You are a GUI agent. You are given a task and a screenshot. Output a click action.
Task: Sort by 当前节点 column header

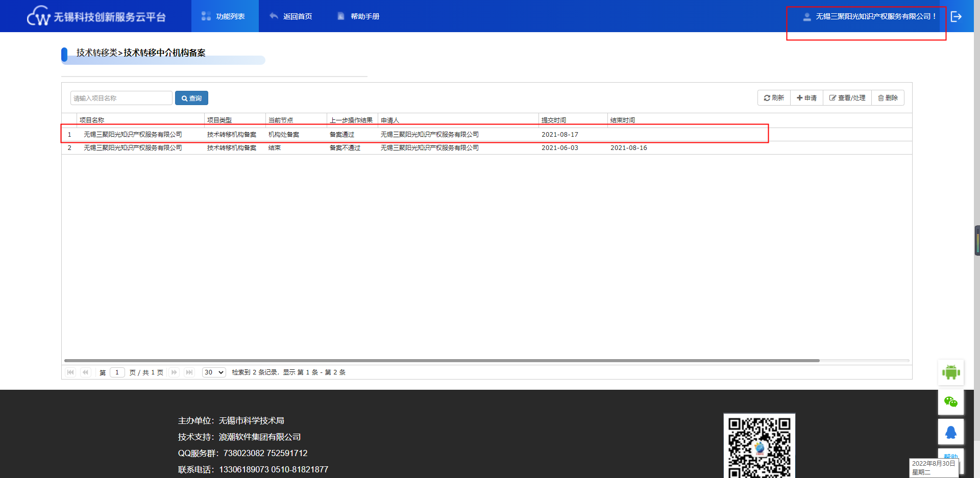pos(296,120)
